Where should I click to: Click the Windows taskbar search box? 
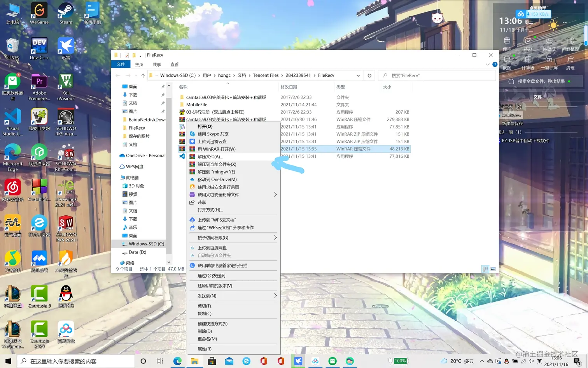click(76, 361)
